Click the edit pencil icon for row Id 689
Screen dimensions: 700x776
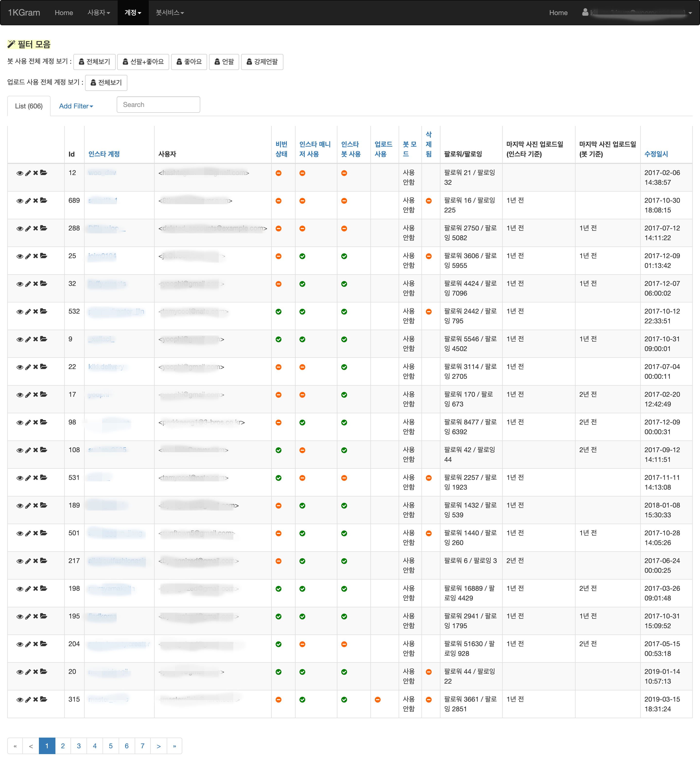coord(28,201)
